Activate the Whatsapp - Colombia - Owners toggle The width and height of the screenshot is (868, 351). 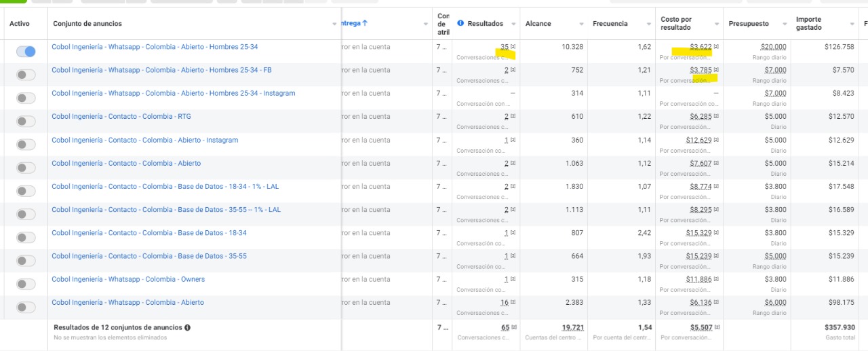[x=26, y=284]
